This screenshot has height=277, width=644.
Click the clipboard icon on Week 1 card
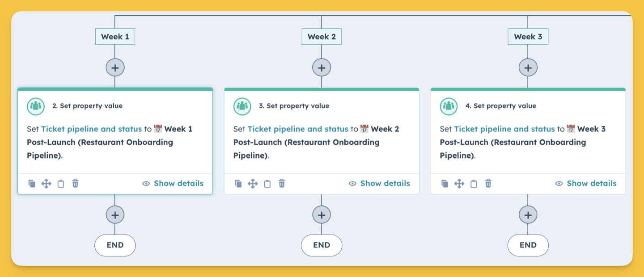click(x=61, y=184)
